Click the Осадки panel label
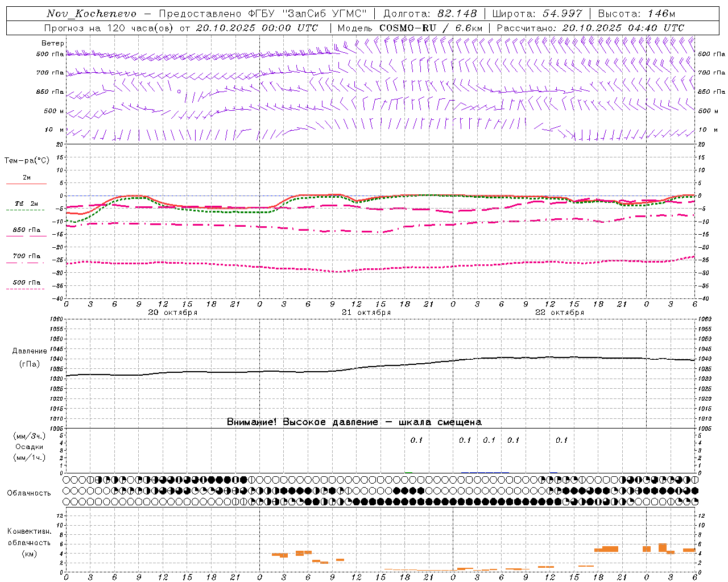728x582 pixels. 29,447
